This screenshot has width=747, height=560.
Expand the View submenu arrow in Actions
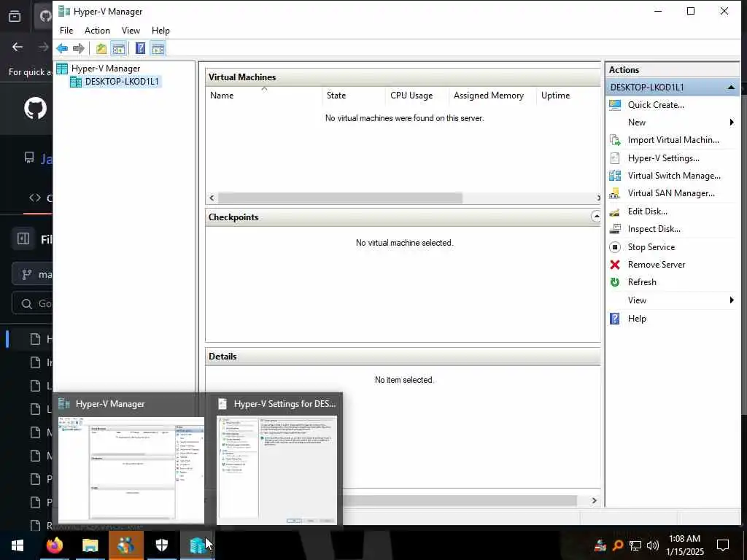(x=732, y=300)
